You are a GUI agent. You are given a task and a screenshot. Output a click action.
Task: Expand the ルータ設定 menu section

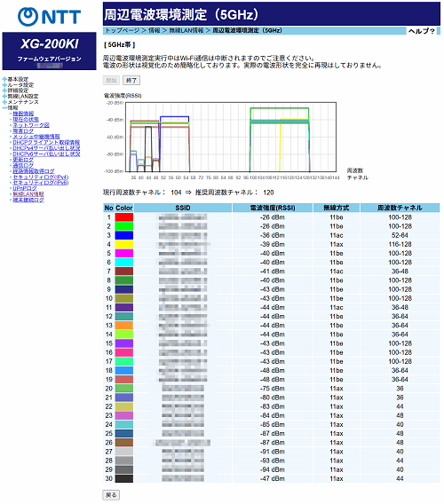tap(18, 85)
